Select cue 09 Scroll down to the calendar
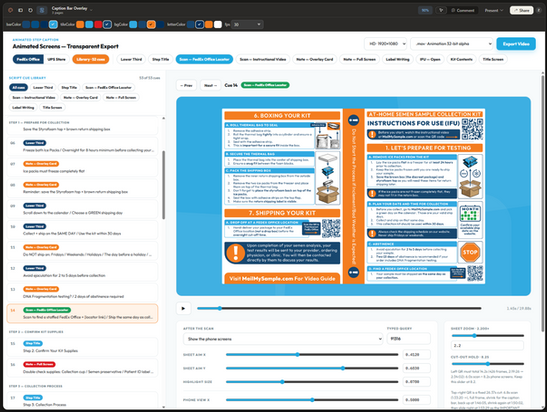The image size is (547, 412). pos(82,209)
